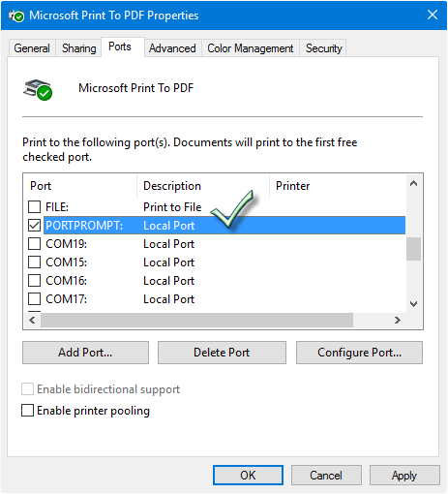The width and height of the screenshot is (448, 494).
Task: Open the Color Management tab
Action: tap(251, 48)
